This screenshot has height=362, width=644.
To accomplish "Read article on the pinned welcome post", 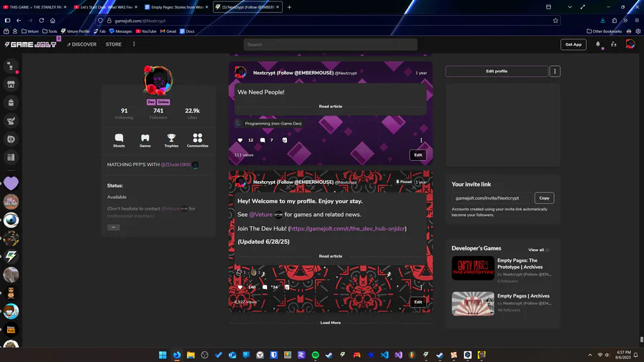I will (x=330, y=256).
